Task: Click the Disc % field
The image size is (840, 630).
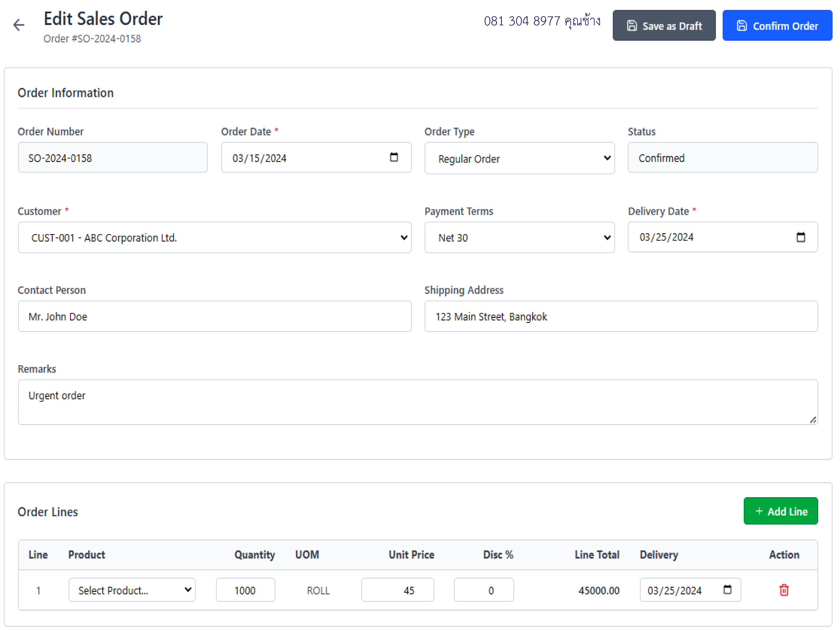Action: tap(483, 590)
